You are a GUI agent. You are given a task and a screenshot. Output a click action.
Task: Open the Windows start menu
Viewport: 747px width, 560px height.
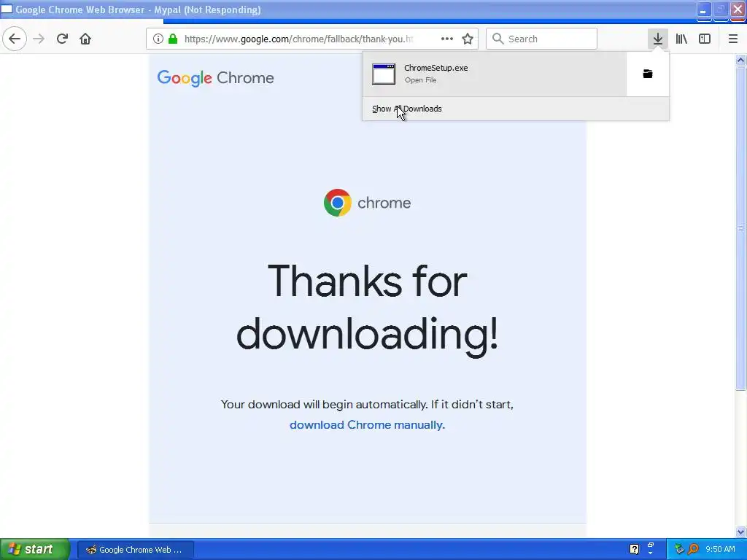(35, 550)
